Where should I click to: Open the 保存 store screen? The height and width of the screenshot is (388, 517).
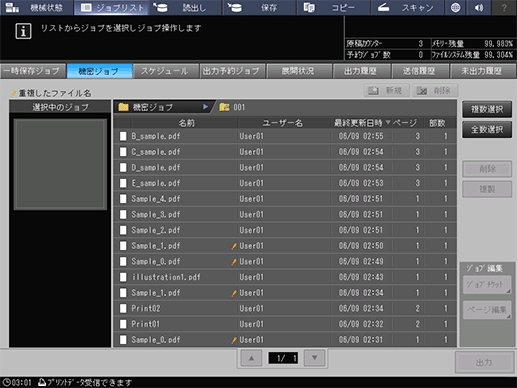(259, 7)
